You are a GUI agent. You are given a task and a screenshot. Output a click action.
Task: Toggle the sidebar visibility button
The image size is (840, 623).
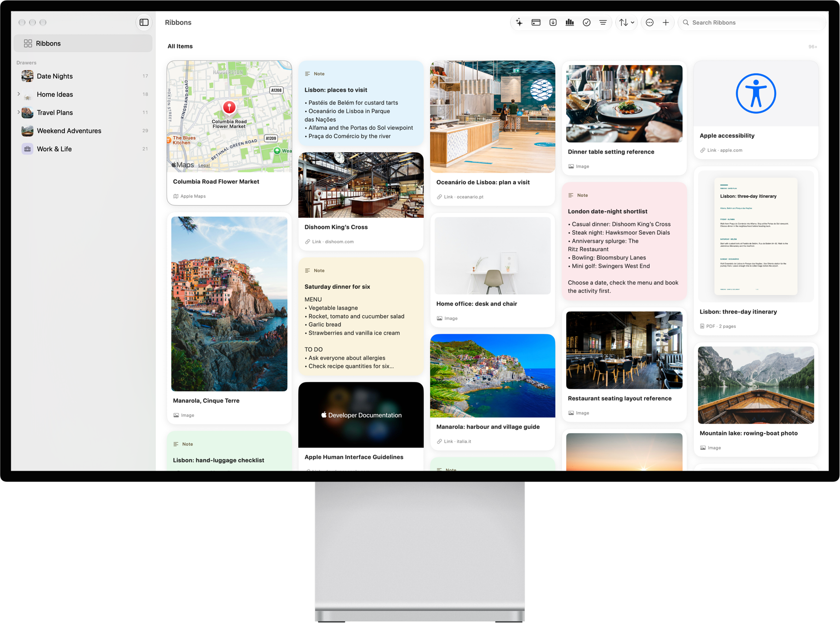[x=144, y=22]
